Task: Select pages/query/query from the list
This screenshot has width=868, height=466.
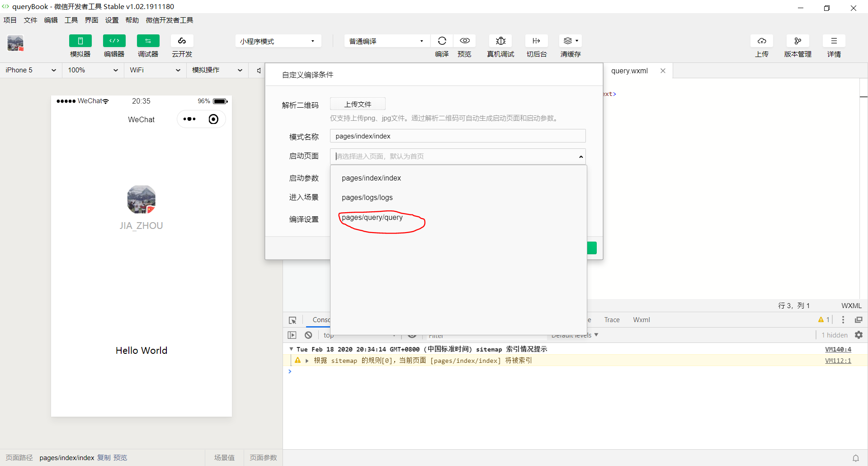Action: pyautogui.click(x=372, y=218)
